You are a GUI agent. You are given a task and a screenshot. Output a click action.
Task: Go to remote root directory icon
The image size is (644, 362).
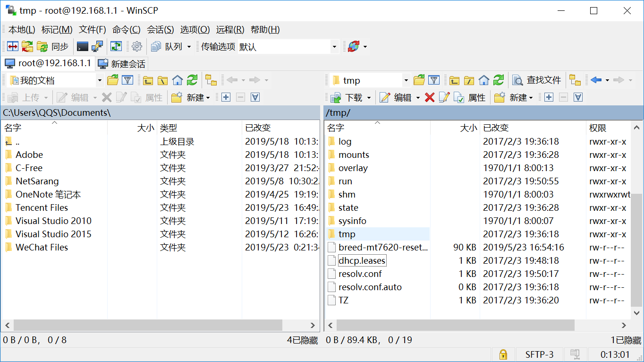pos(469,80)
